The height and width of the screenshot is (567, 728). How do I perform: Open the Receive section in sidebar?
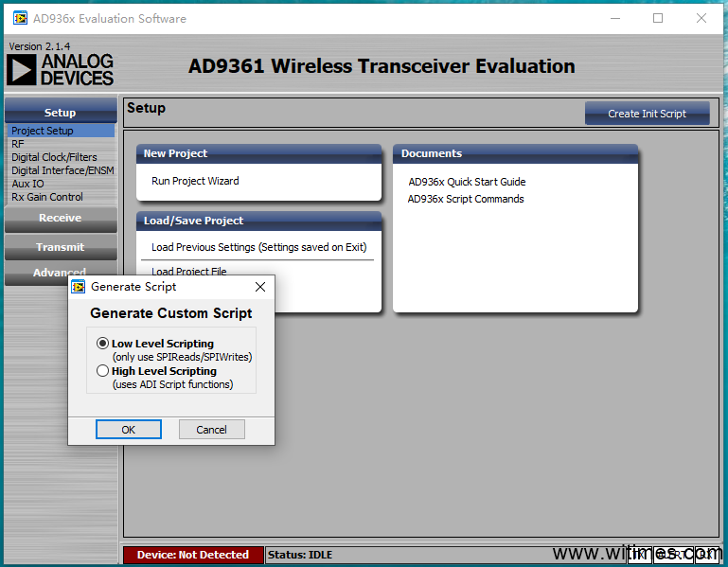(61, 219)
